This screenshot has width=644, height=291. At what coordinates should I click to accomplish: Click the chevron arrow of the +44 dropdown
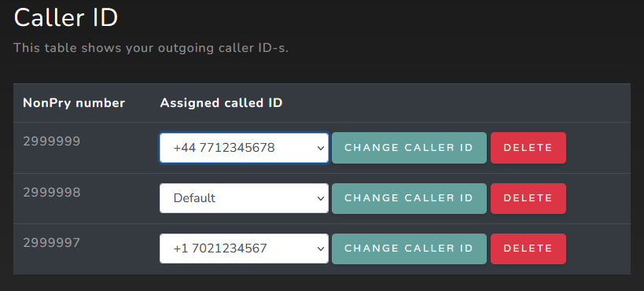321,148
